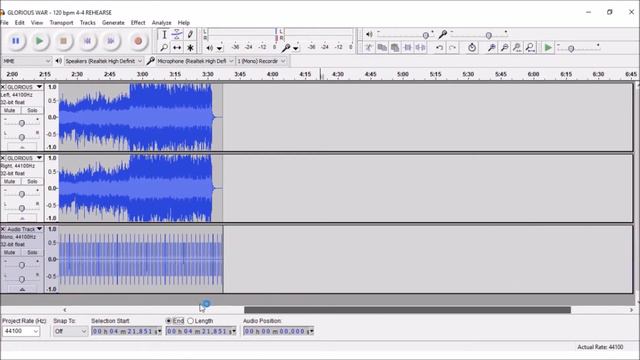Open the MME audio host dropdown

27,61
